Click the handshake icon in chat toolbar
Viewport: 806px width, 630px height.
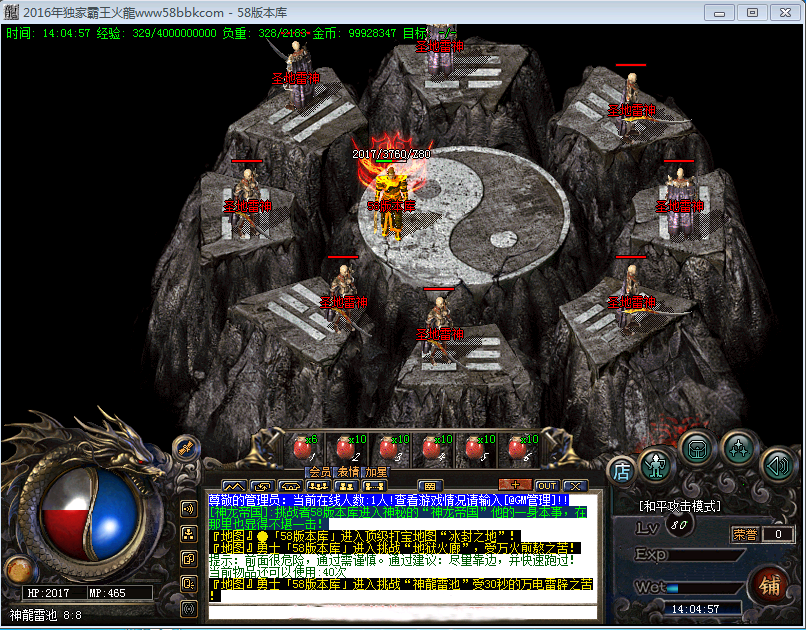tap(290, 486)
